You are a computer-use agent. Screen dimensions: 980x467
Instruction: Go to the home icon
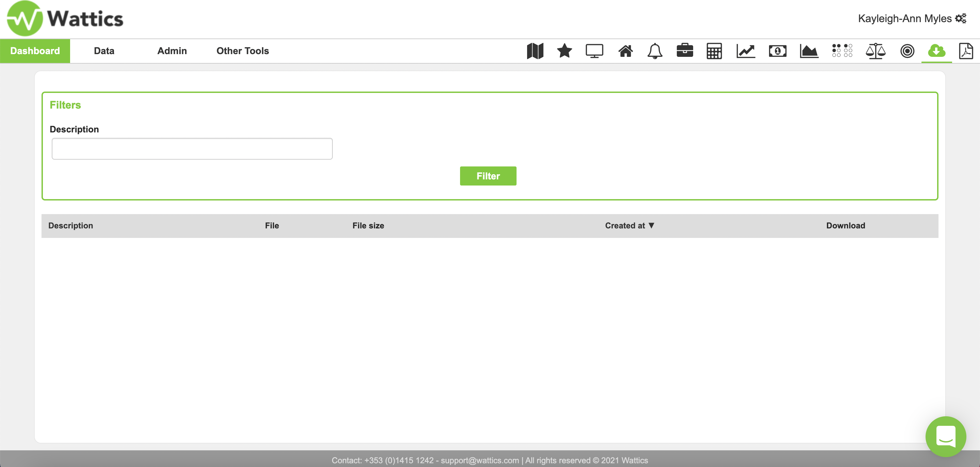pos(625,51)
